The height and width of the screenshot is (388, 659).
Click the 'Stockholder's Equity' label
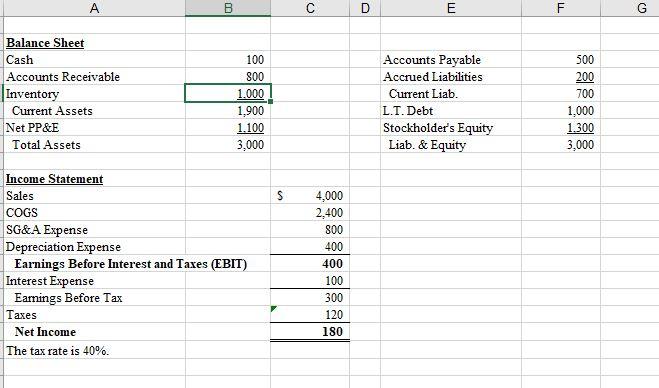click(438, 128)
